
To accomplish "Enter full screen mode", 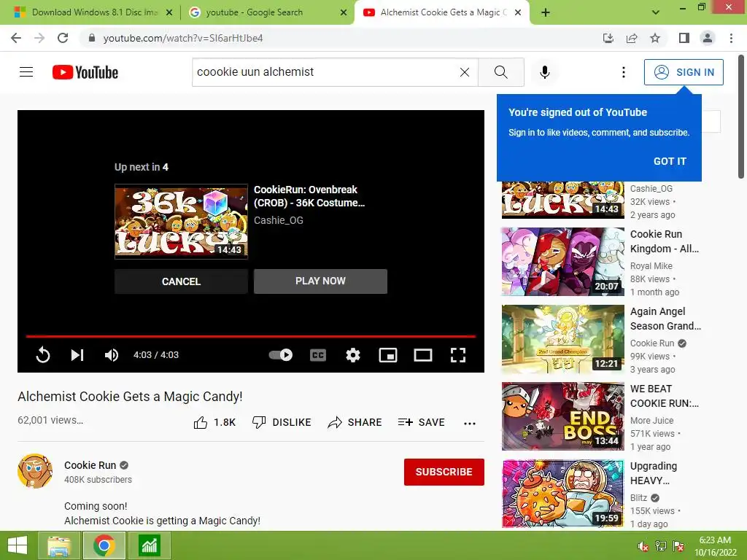I will (458, 355).
